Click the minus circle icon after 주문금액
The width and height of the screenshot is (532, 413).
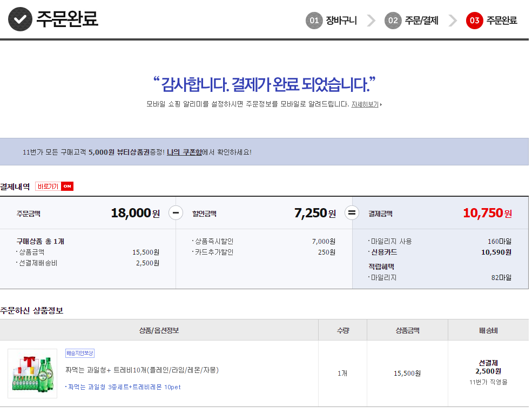click(x=176, y=213)
